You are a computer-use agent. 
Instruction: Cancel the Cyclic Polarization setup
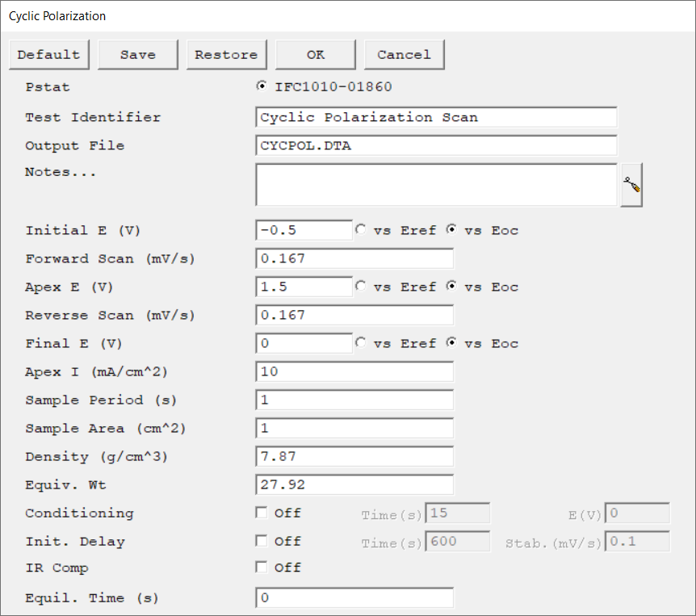(404, 55)
